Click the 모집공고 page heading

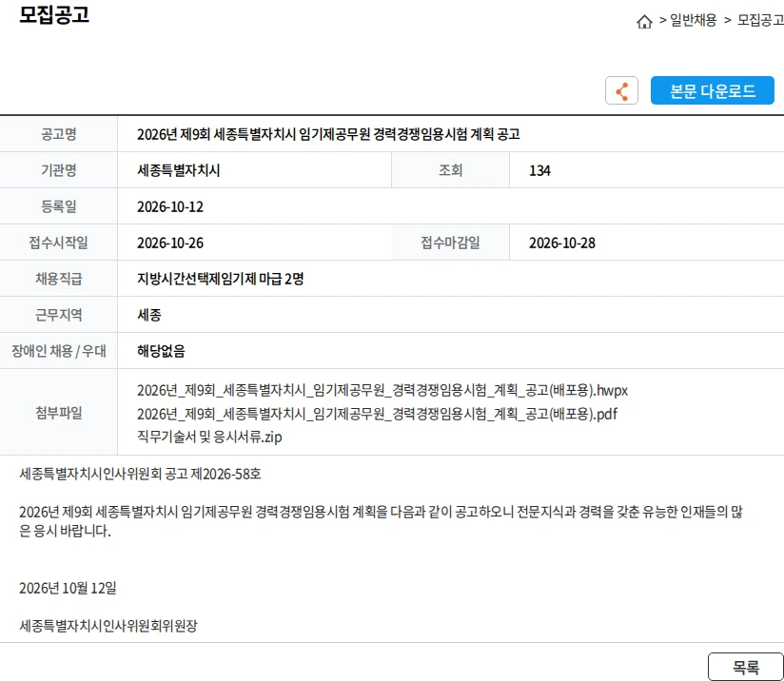[x=54, y=14]
